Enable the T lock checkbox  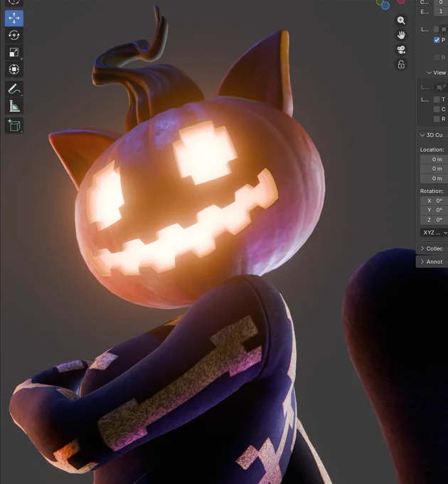click(x=437, y=100)
